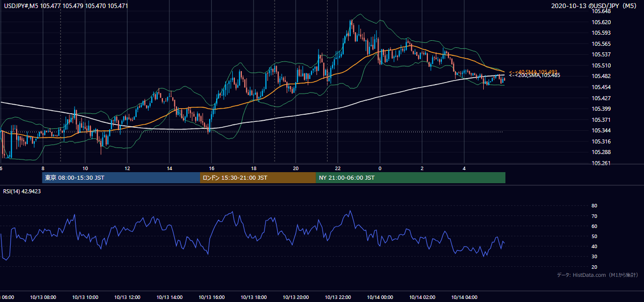Click the white 200,SMA,105.485 label
The image size is (644, 302).
coord(535,75)
